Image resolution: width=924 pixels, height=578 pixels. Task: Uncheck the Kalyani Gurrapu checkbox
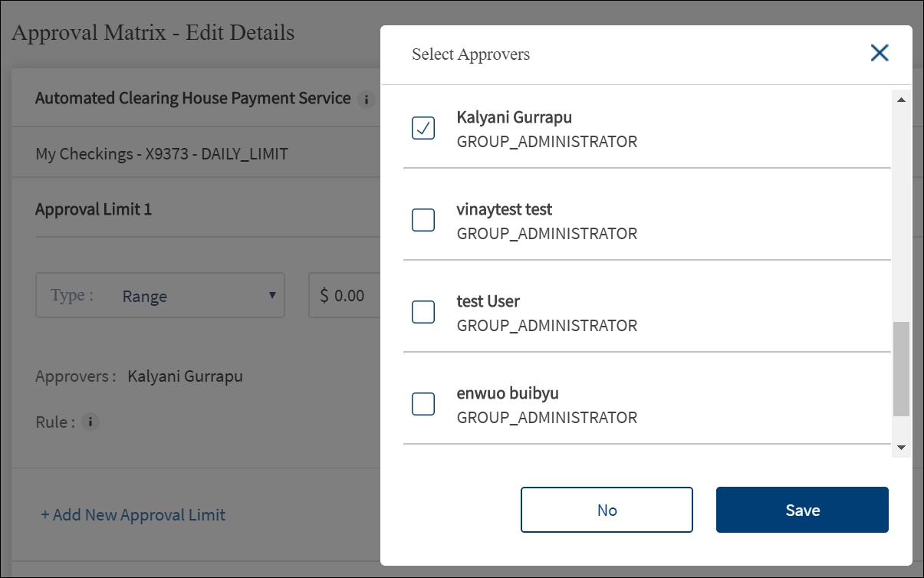point(423,128)
